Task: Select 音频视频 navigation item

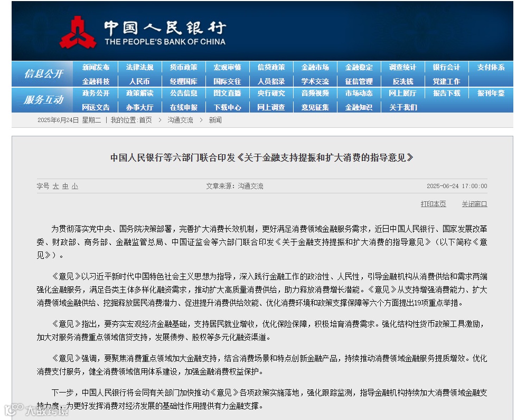Action: click(315, 93)
